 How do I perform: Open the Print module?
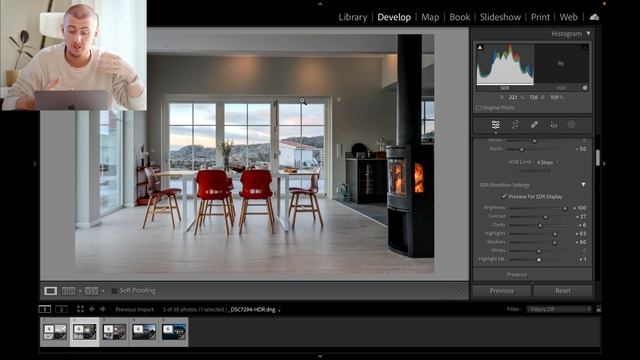(540, 17)
